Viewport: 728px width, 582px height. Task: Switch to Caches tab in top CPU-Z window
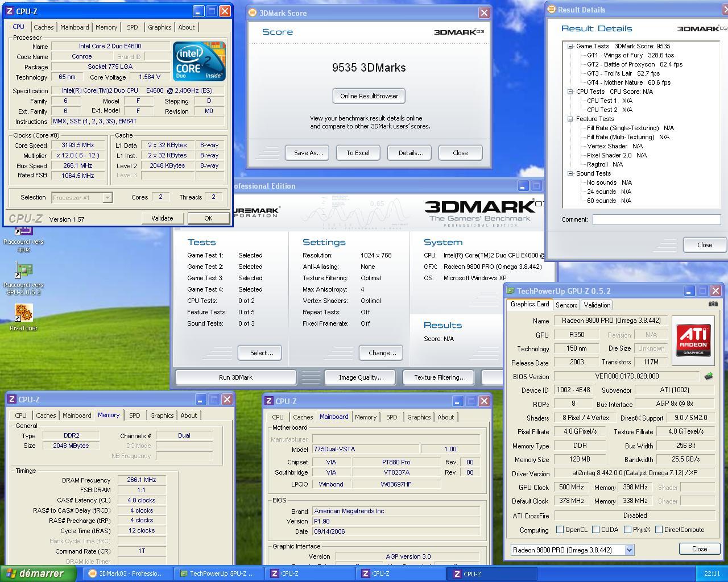coord(43,27)
